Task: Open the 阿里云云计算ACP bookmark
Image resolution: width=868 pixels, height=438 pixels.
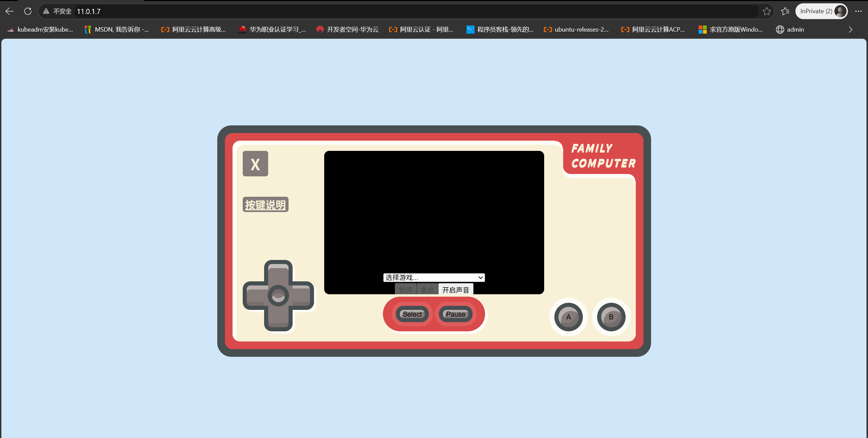Action: (653, 30)
